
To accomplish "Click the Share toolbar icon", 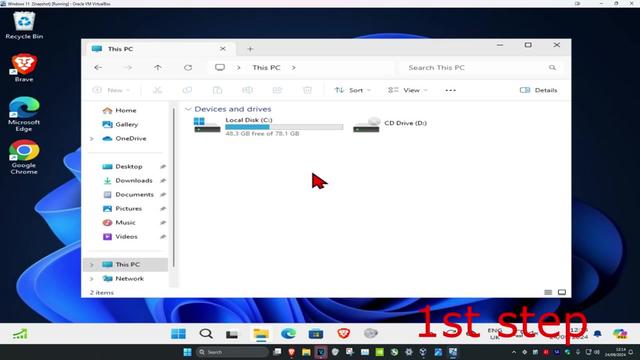I will [x=277, y=90].
